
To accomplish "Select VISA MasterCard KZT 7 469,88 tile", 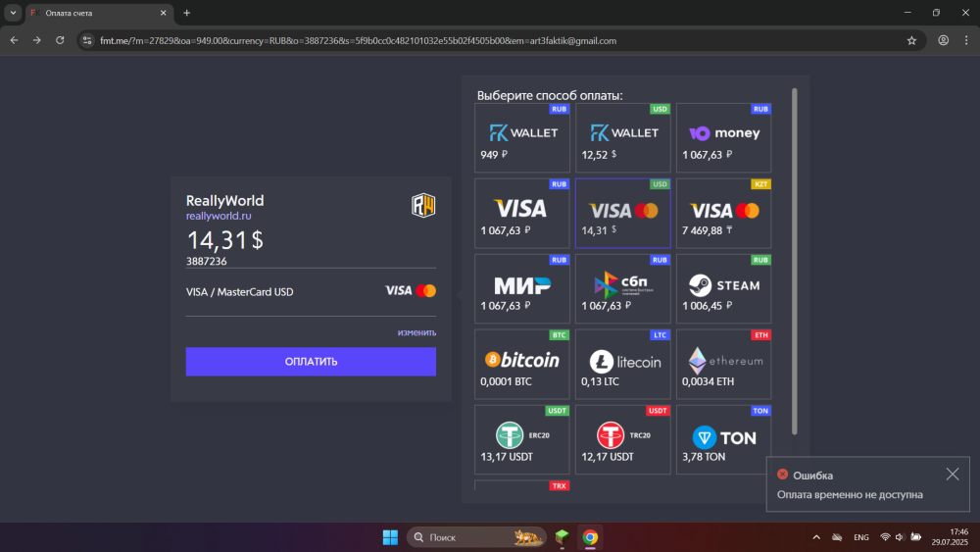I will tap(724, 213).
